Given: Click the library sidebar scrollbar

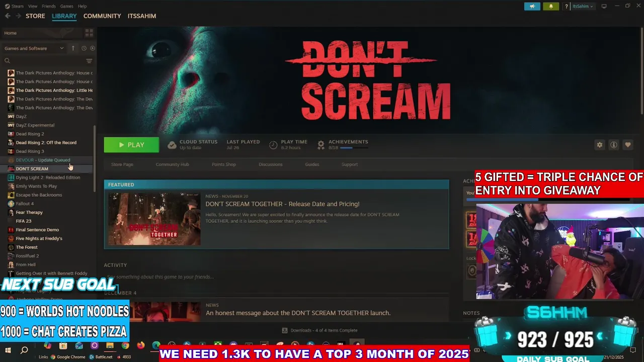Looking at the screenshot, I should 94,158.
